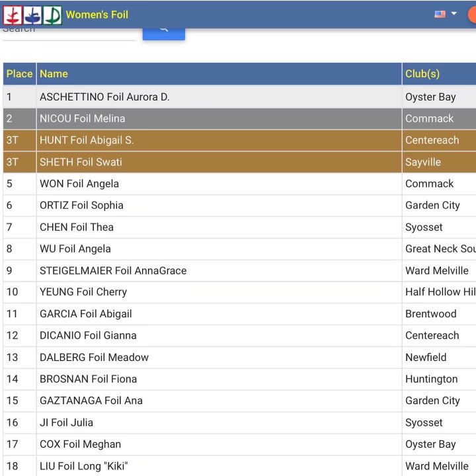The width and height of the screenshot is (476, 476).
Task: Click the blue epee logo icon
Action: [x=32, y=15]
